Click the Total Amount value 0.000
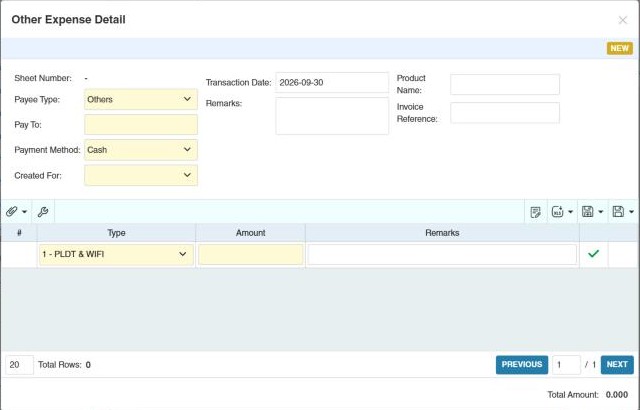The width and height of the screenshot is (640, 410). click(617, 394)
